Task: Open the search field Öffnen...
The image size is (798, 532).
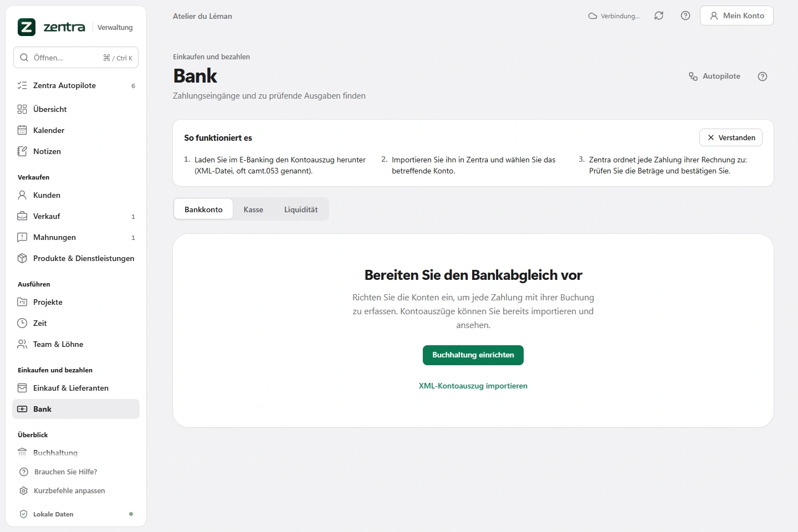Action: (x=76, y=58)
